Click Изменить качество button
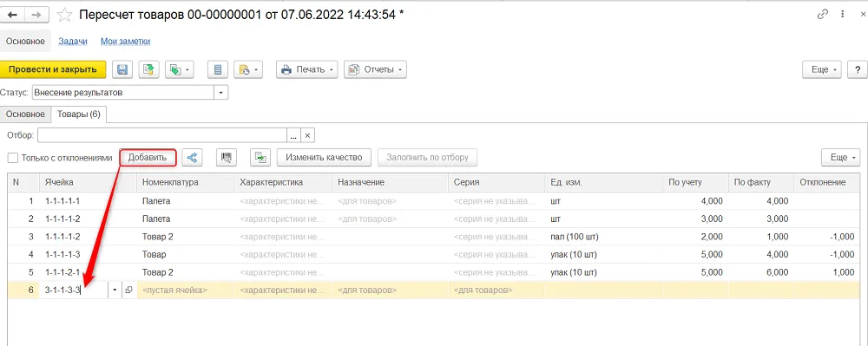Screen dimensions: 868x346 pyautogui.click(x=324, y=158)
